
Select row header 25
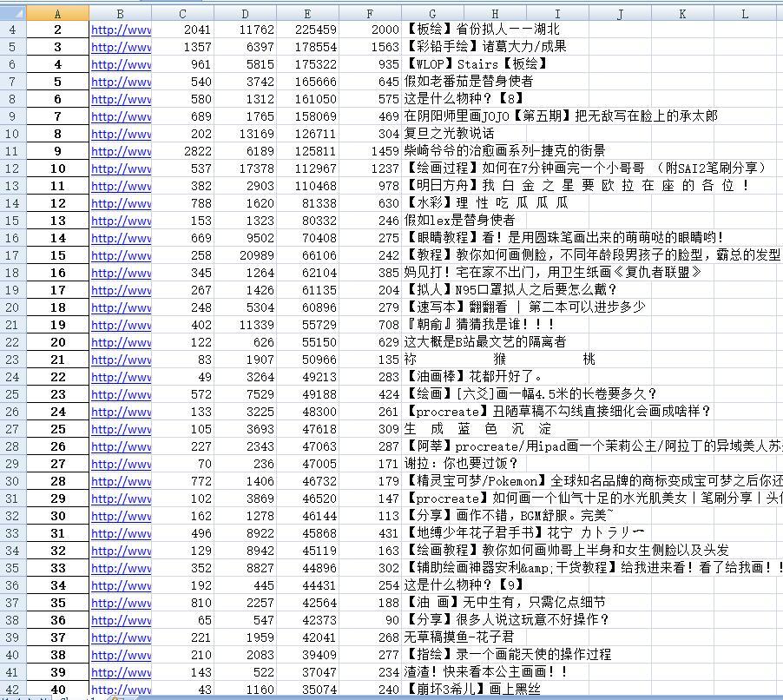[13, 394]
